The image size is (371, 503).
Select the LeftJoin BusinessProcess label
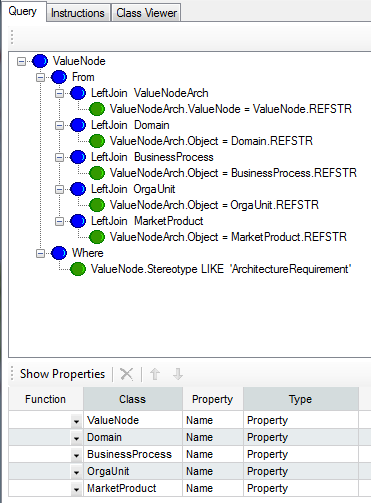coord(152,157)
